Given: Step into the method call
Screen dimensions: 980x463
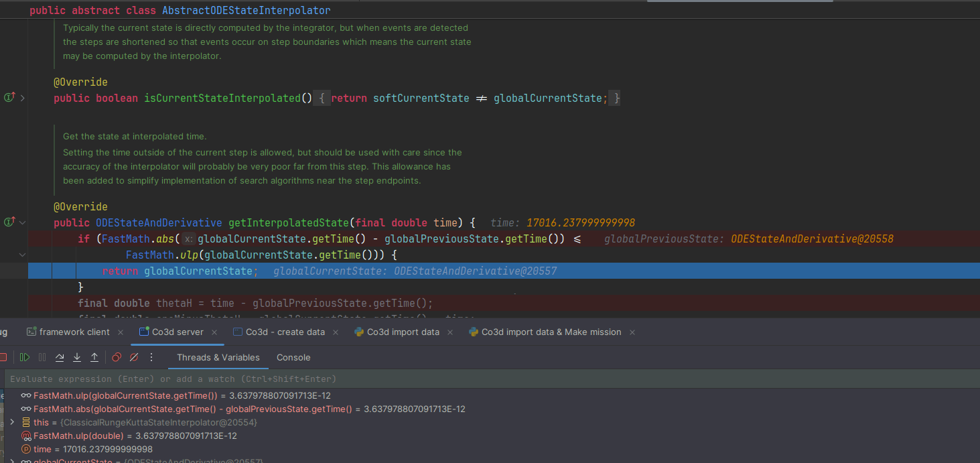Looking at the screenshot, I should [77, 357].
